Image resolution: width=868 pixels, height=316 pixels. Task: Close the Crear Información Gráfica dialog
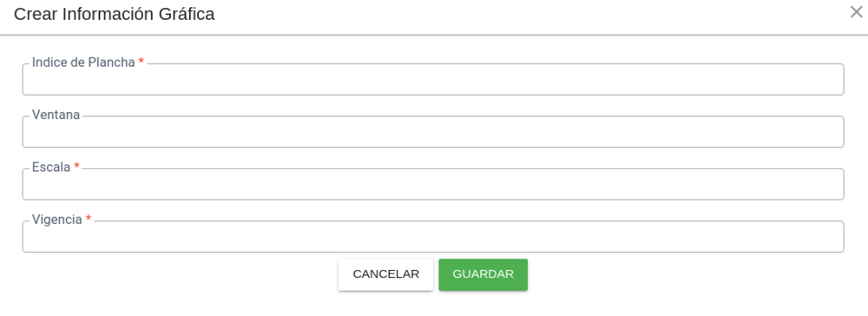[857, 12]
